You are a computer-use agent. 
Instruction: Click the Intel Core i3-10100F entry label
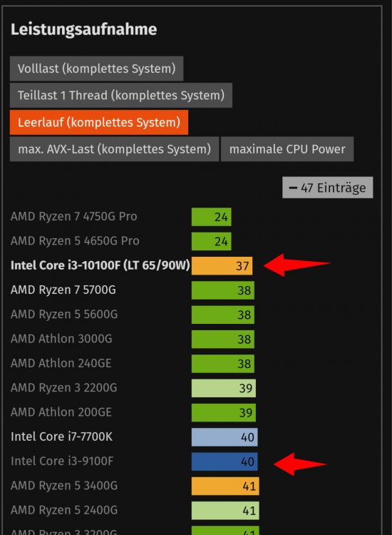click(100, 265)
